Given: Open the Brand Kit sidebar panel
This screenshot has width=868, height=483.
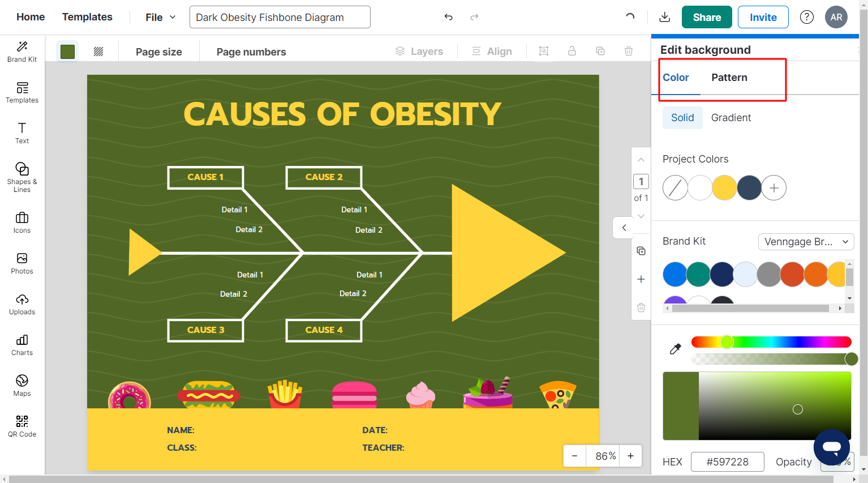Looking at the screenshot, I should (x=22, y=52).
